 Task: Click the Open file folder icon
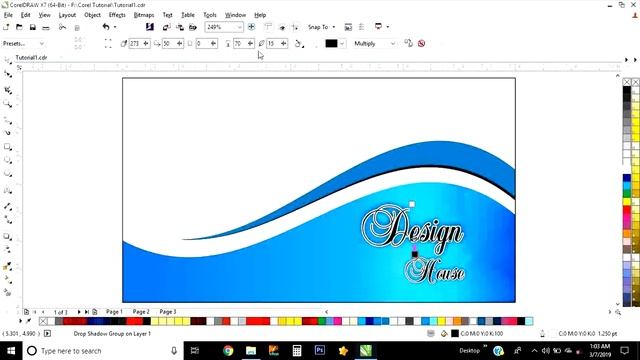click(x=19, y=27)
